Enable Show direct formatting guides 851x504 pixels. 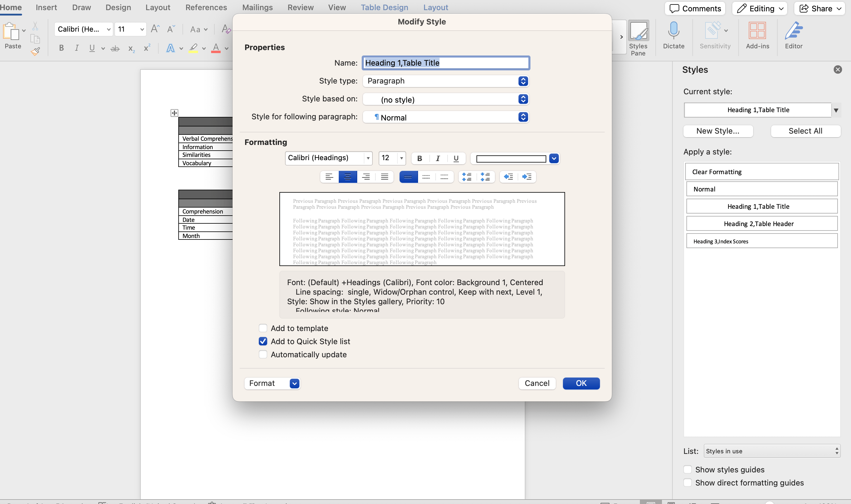pos(688,483)
